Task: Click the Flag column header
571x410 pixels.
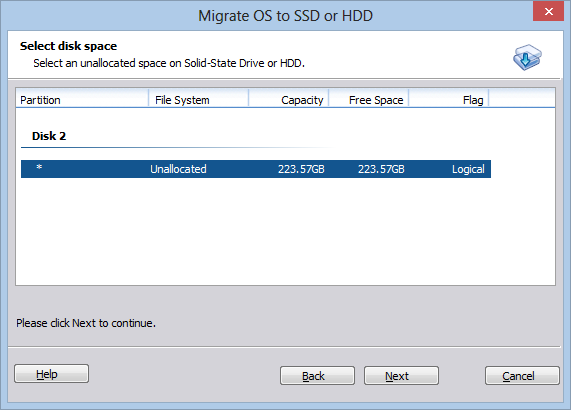Action: (x=449, y=99)
